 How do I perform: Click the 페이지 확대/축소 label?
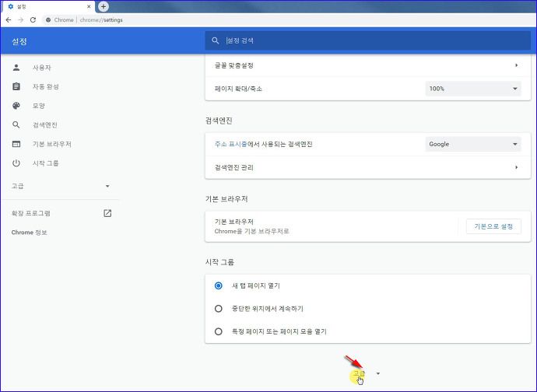click(x=238, y=89)
